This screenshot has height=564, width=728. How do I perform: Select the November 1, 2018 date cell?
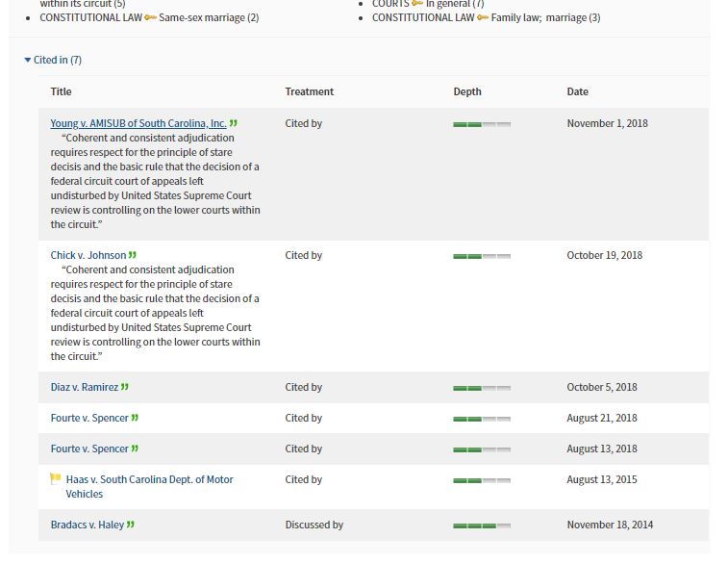click(x=607, y=123)
